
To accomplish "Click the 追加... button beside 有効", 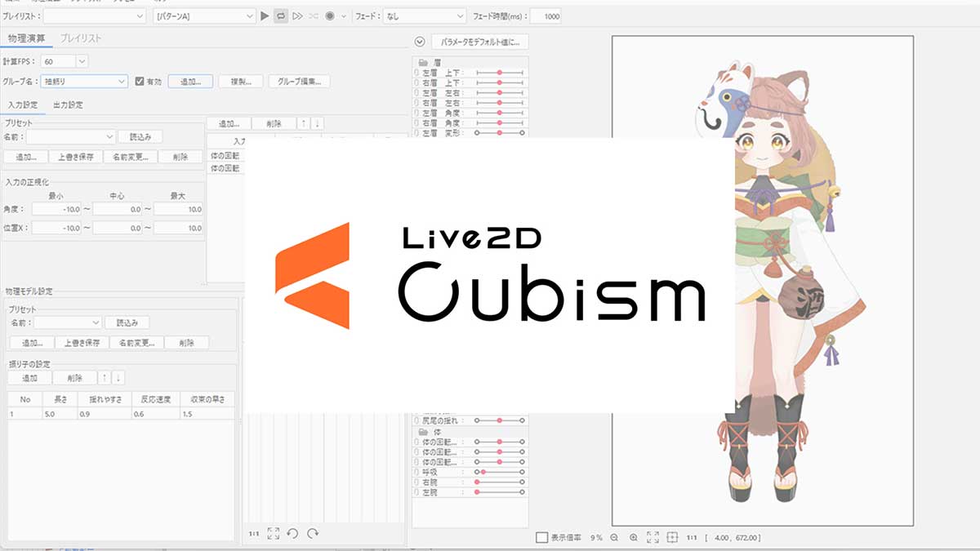I will coord(190,82).
